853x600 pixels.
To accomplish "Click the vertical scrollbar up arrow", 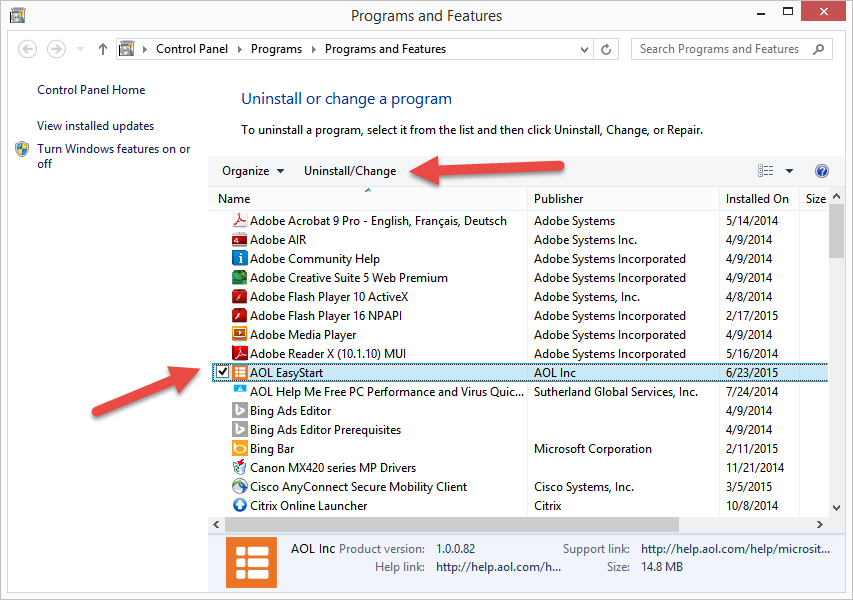I will pos(837,196).
